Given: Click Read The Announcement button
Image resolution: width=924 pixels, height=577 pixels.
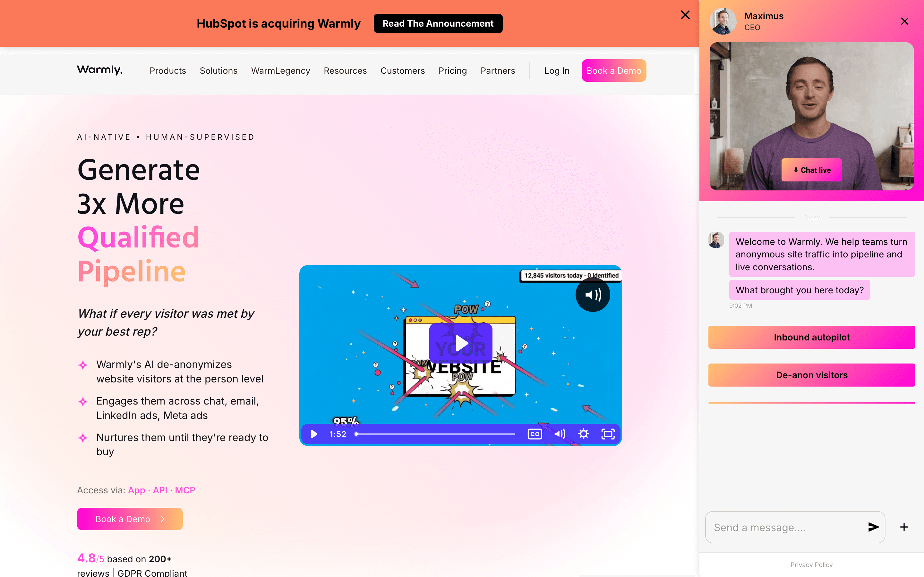Looking at the screenshot, I should point(438,23).
